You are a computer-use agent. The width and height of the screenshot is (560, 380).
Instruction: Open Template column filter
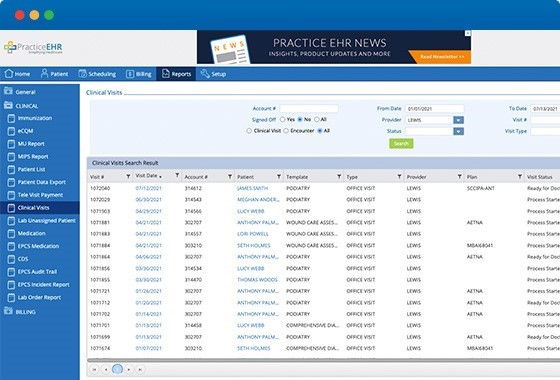pyautogui.click(x=339, y=176)
